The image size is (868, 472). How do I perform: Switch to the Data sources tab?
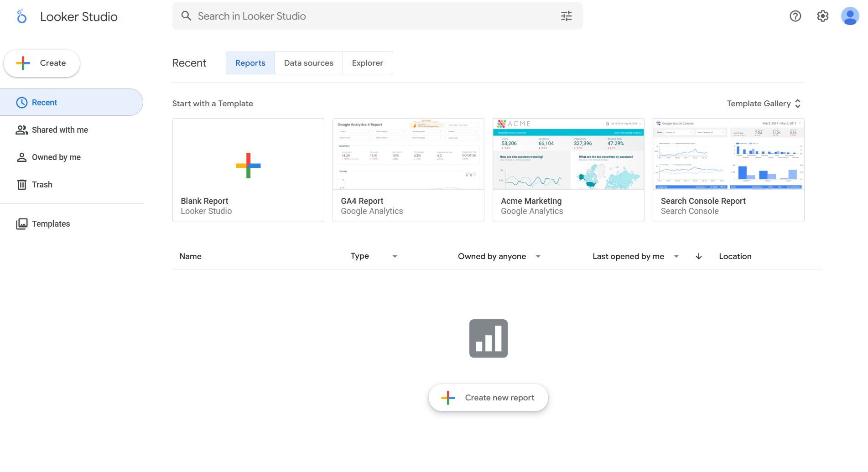(308, 63)
